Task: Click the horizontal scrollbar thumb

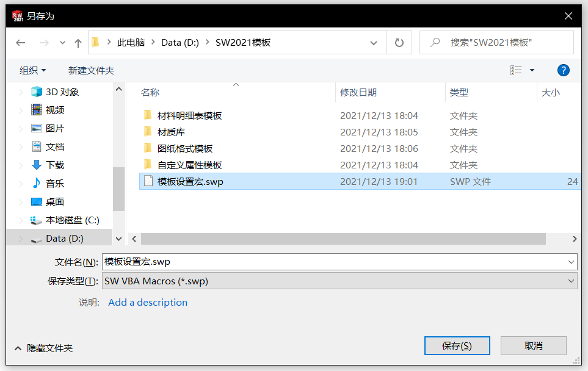Action: (343, 239)
